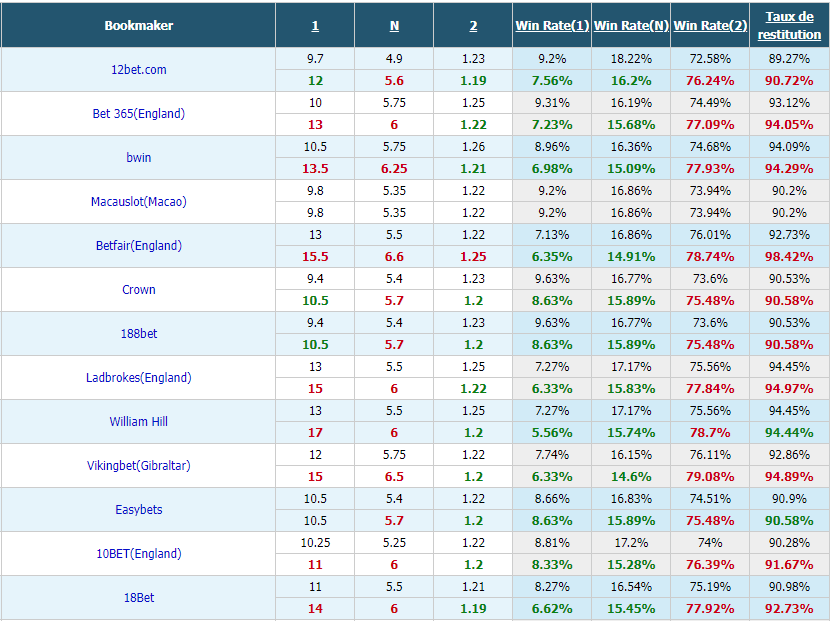Select 12bet.com draw odds 5.6

click(x=394, y=81)
